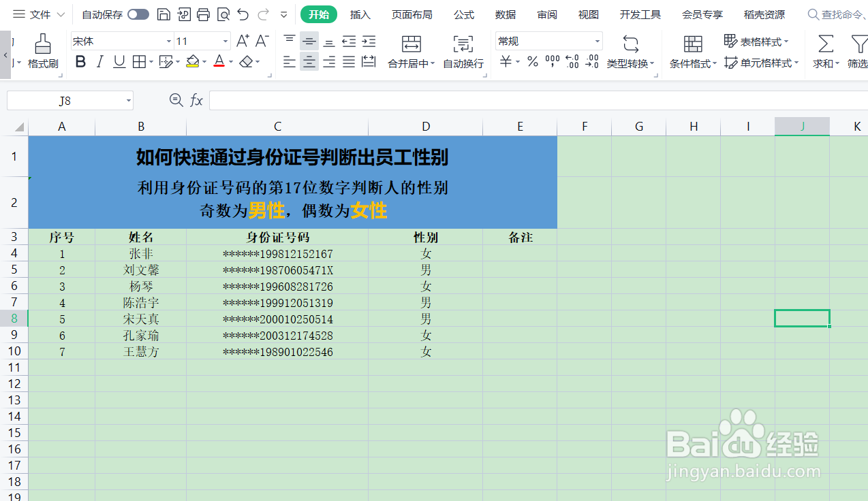The image size is (868, 501).
Task: Switch to Page Layout (页面布局) tab
Action: click(x=412, y=14)
